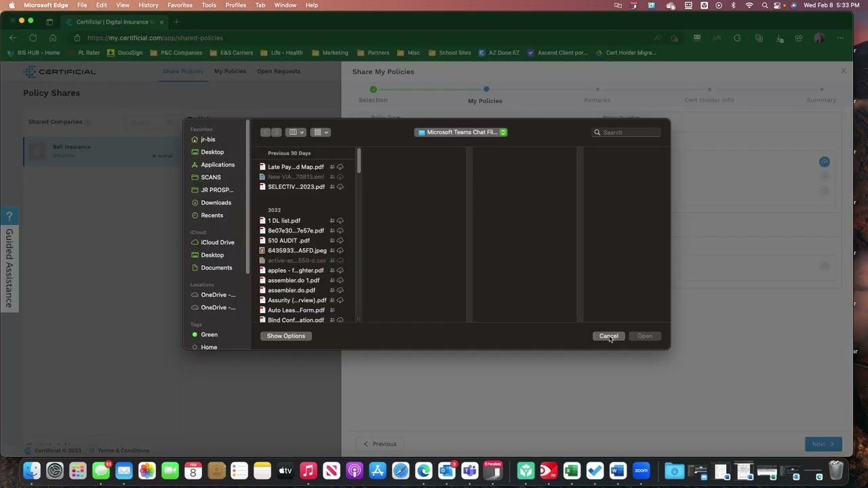The width and height of the screenshot is (868, 488).
Task: Go forward in the file dialog
Action: point(276,132)
